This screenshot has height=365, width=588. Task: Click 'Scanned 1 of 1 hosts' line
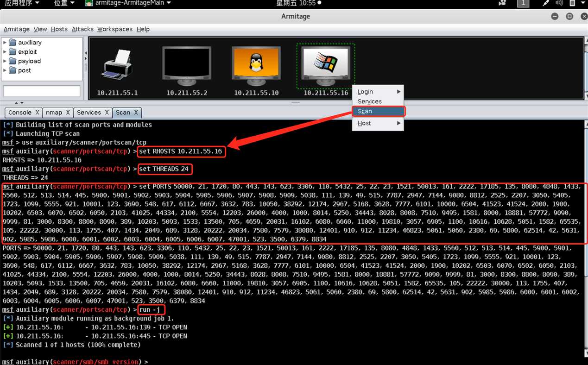coord(72,345)
